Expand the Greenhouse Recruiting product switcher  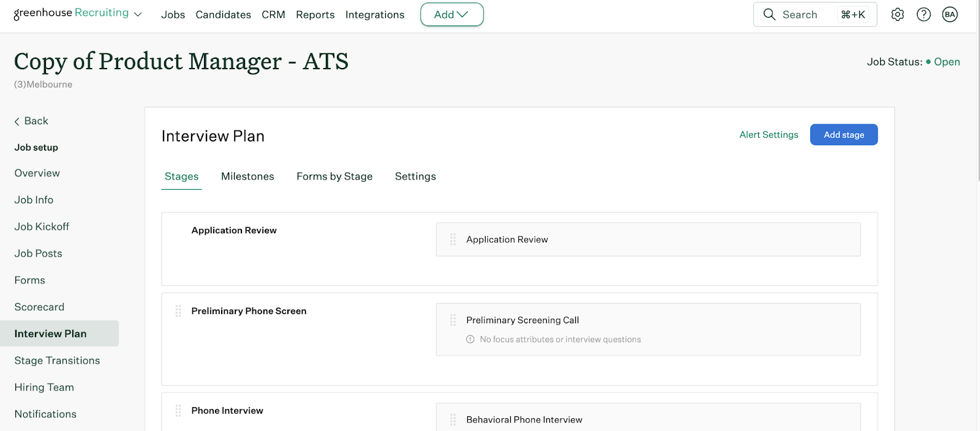click(138, 15)
